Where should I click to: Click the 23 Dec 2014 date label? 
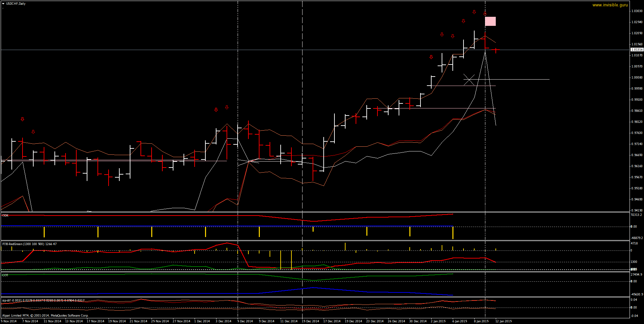click(375, 321)
